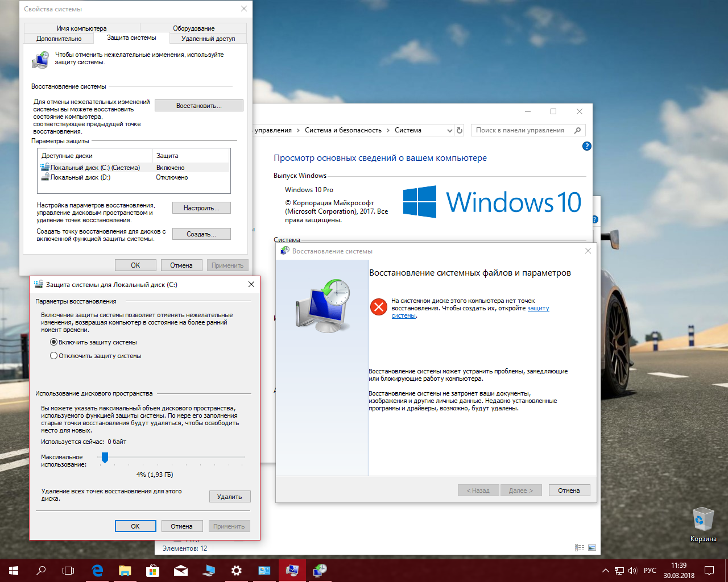
Task: Switch to 'Удаленный доступ' tab
Action: point(208,38)
